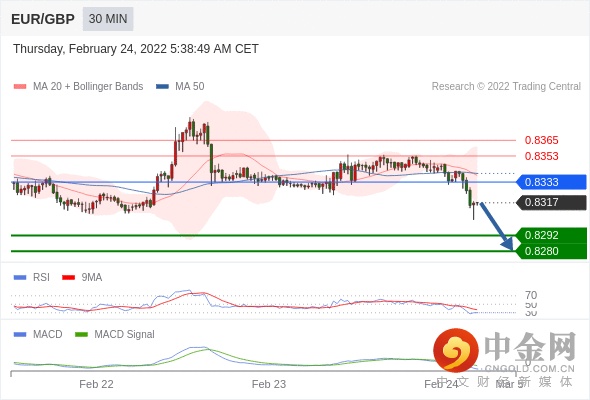Click the 0.8365 resistance level label
Viewport: 590px width, 400px height.
(541, 140)
